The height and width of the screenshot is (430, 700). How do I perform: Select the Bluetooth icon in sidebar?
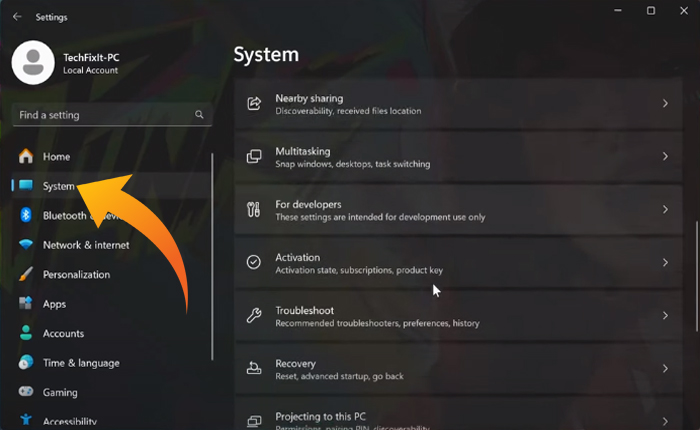[x=25, y=215]
